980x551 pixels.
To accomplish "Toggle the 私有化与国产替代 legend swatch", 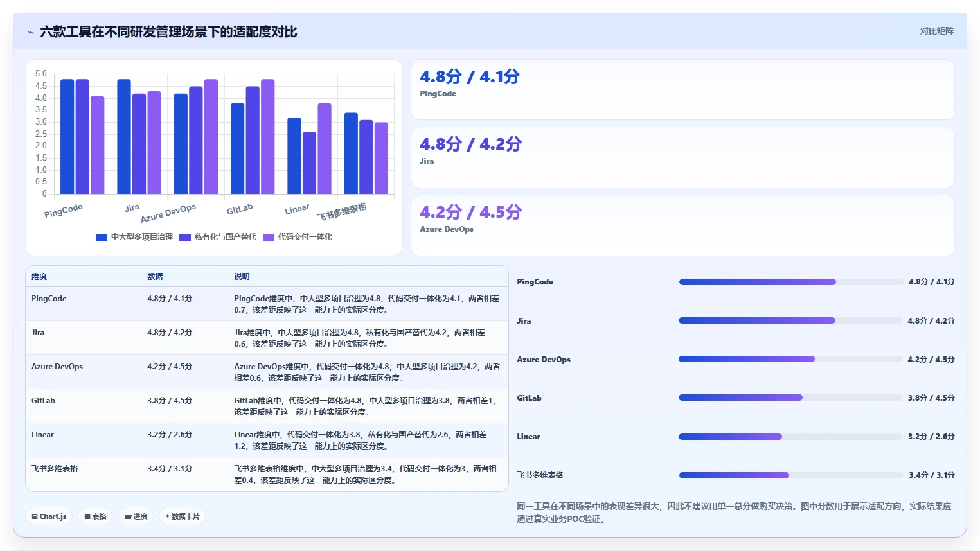I will pyautogui.click(x=185, y=237).
